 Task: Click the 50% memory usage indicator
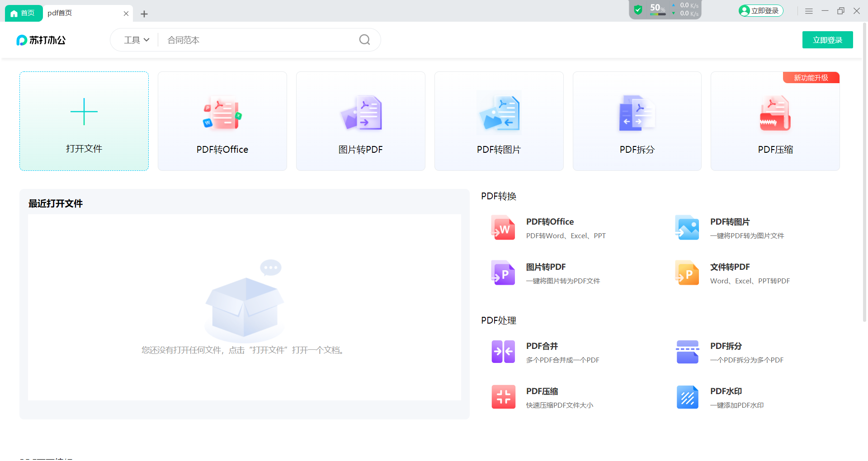(x=658, y=9)
